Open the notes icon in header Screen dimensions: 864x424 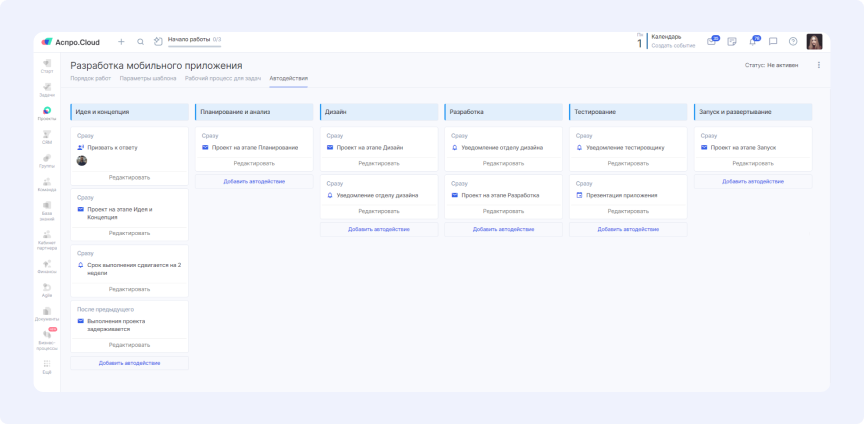pyautogui.click(x=732, y=42)
